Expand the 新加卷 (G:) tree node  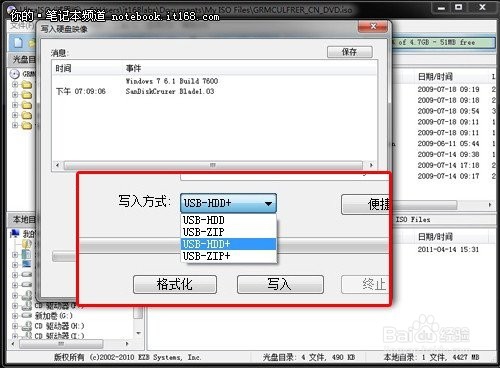(x=15, y=315)
